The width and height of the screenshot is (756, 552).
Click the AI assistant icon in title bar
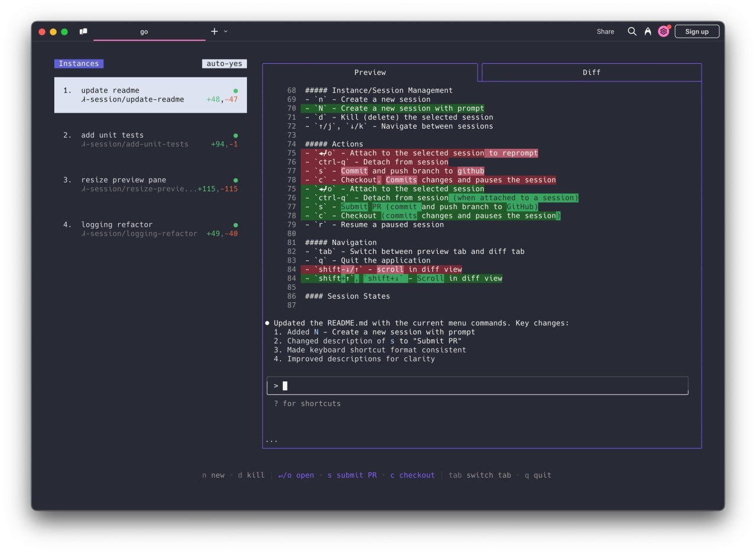pos(648,31)
